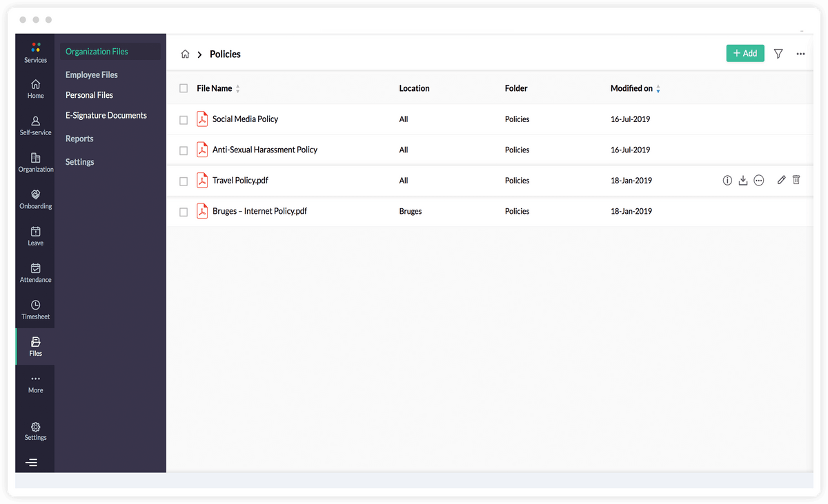Open the Self-service section
This screenshot has height=504, width=828.
coord(35,125)
